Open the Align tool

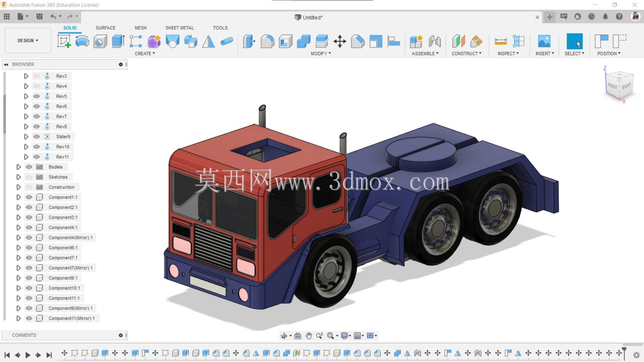[394, 41]
